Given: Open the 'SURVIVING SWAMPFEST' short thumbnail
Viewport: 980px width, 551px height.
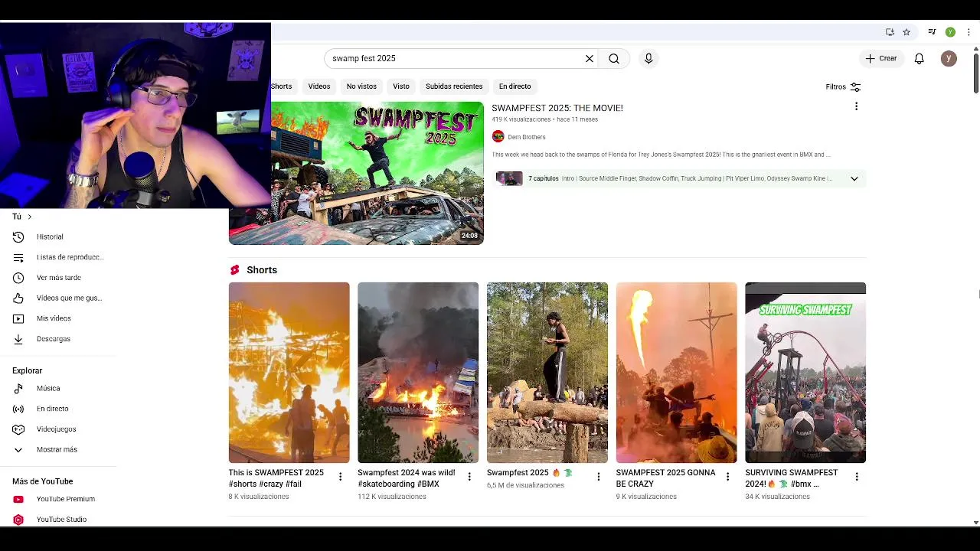Looking at the screenshot, I should coord(805,373).
